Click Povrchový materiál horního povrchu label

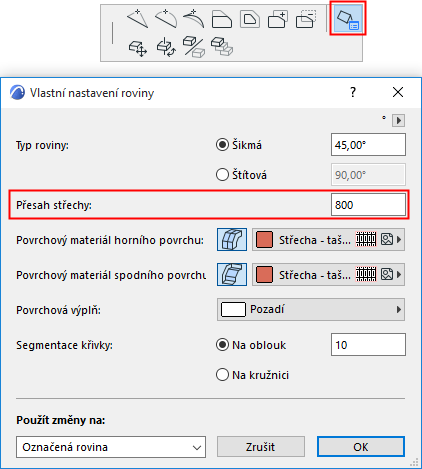(110, 240)
